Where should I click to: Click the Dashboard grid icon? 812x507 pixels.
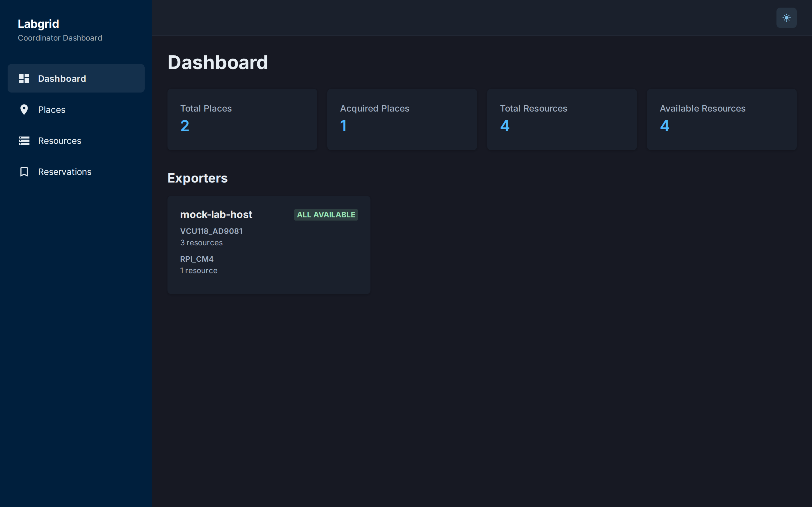[x=24, y=79]
